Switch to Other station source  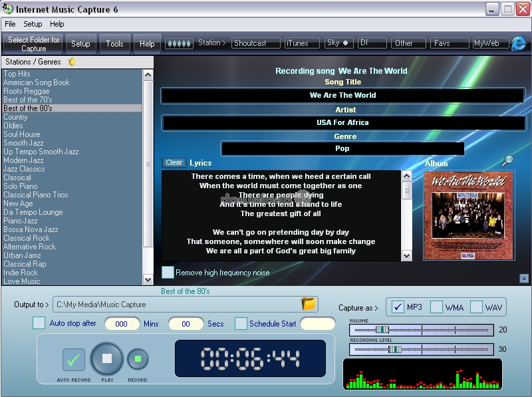408,43
